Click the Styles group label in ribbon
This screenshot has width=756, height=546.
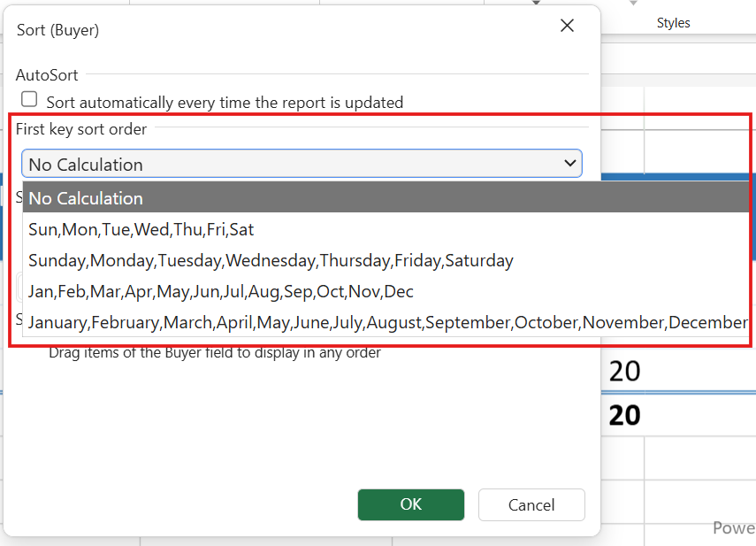click(x=673, y=23)
